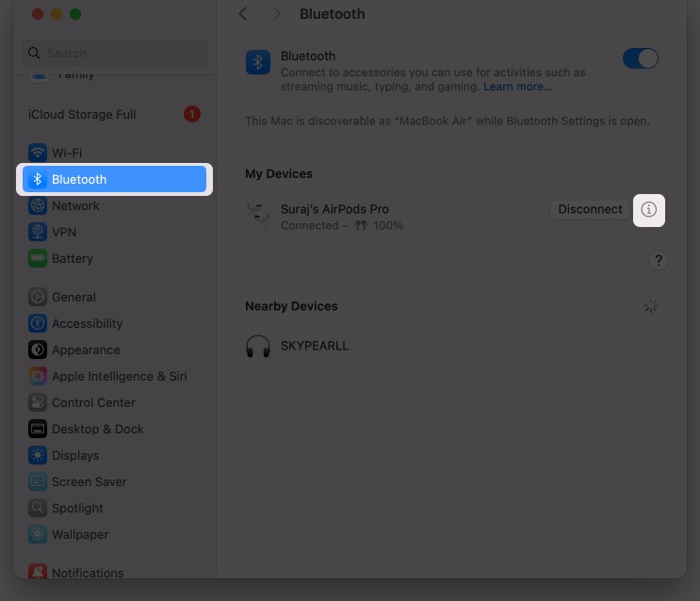Click the Network globe icon
This screenshot has width=700, height=601.
[38, 206]
